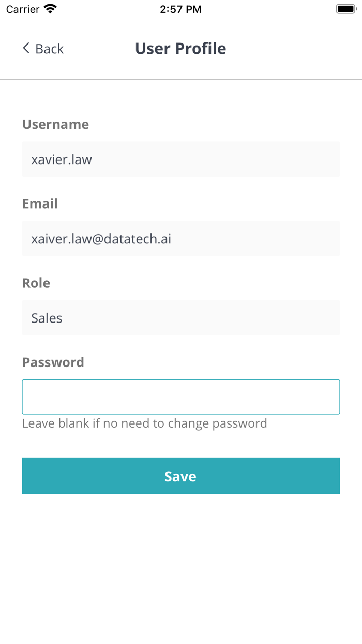Tap the Username label
The image size is (362, 644).
pos(55,124)
